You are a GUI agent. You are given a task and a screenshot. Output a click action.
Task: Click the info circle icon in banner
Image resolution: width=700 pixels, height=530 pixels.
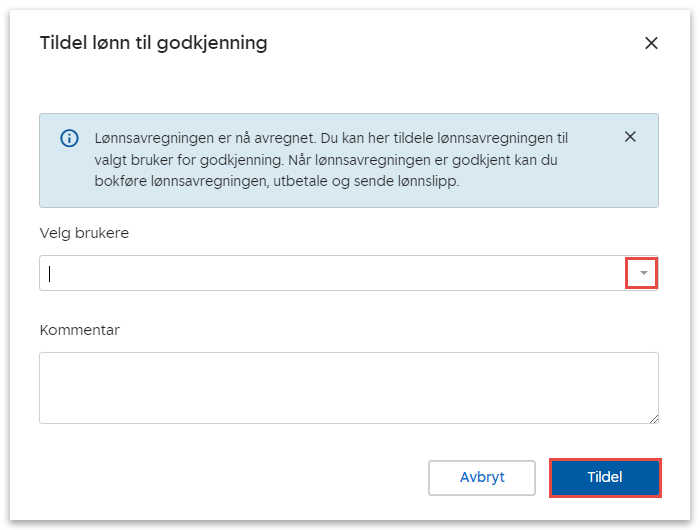tap(69, 138)
